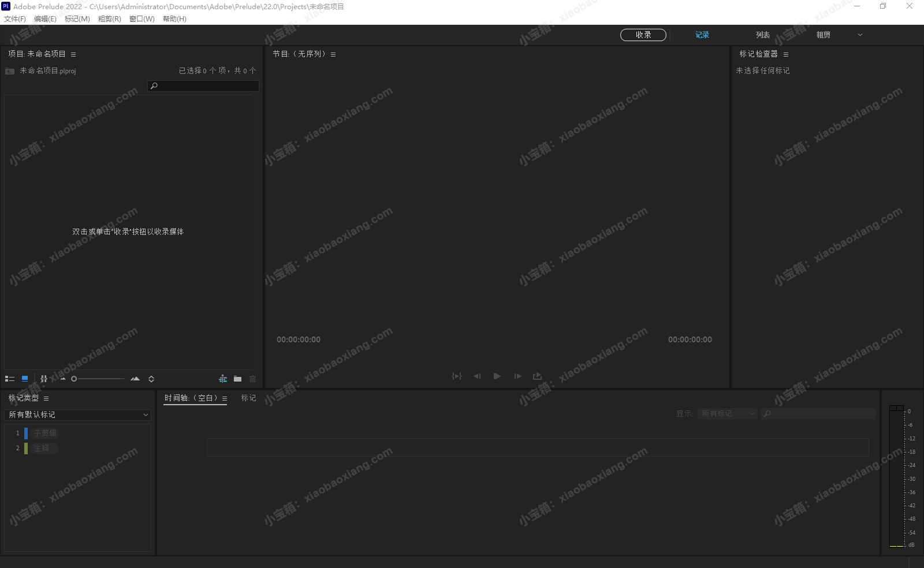
Task: Click the step back frame icon
Action: (x=477, y=376)
